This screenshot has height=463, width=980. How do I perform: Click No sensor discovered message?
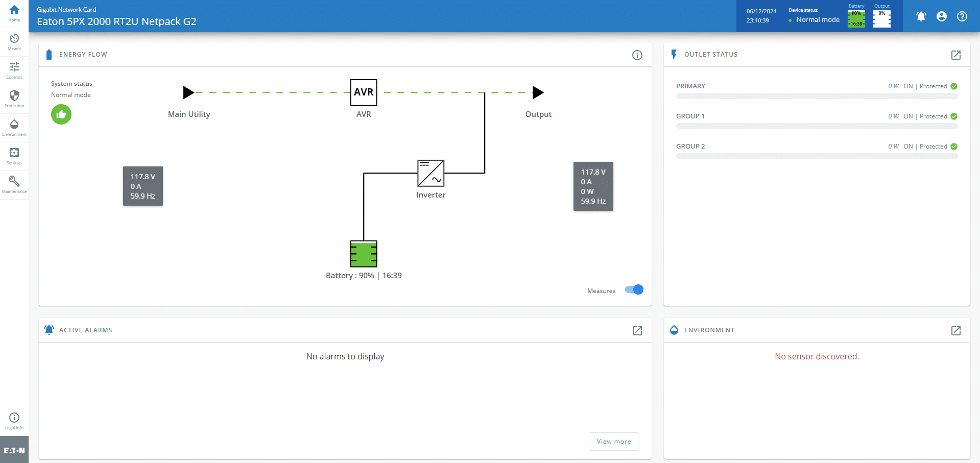pos(817,356)
